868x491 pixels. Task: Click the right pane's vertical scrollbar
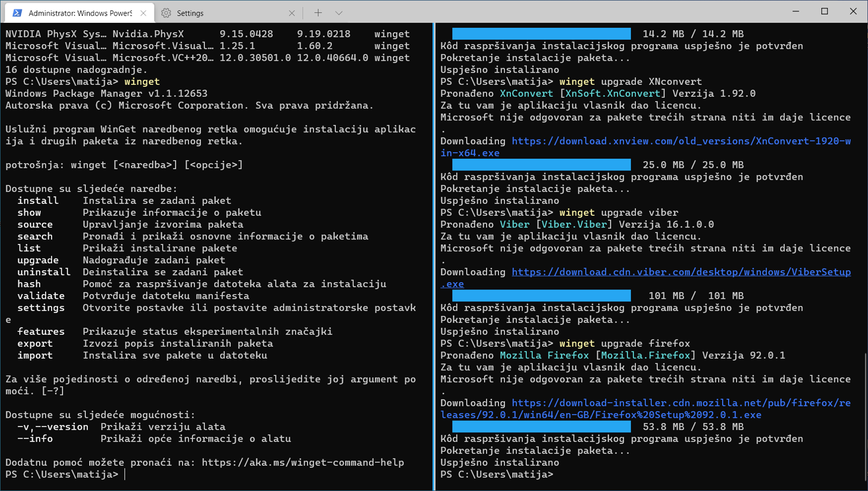(x=865, y=417)
